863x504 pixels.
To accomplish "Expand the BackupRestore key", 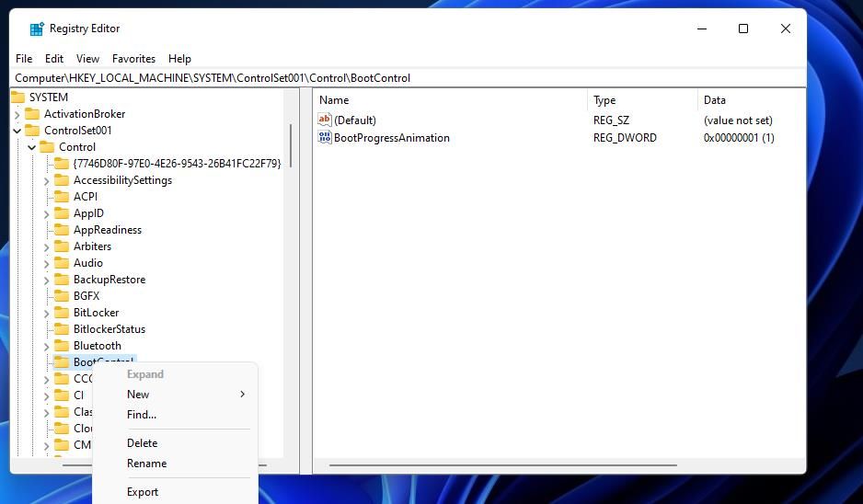I will click(x=47, y=281).
